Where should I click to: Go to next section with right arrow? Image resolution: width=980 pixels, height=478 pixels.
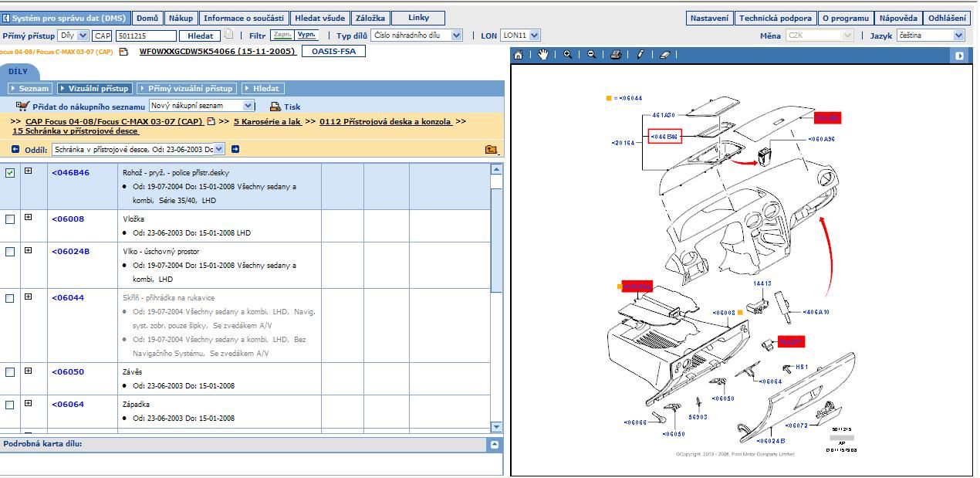coord(235,149)
